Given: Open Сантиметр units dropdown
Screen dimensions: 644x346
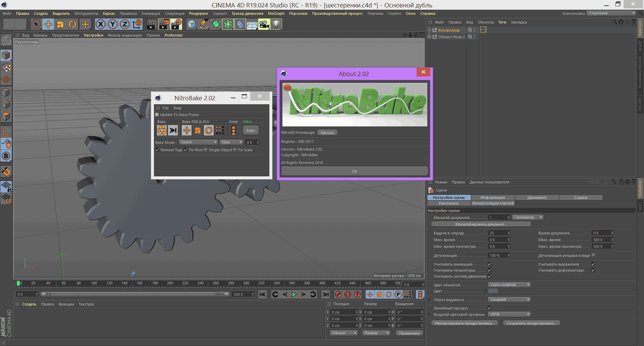Looking at the screenshot, I should pyautogui.click(x=528, y=217).
